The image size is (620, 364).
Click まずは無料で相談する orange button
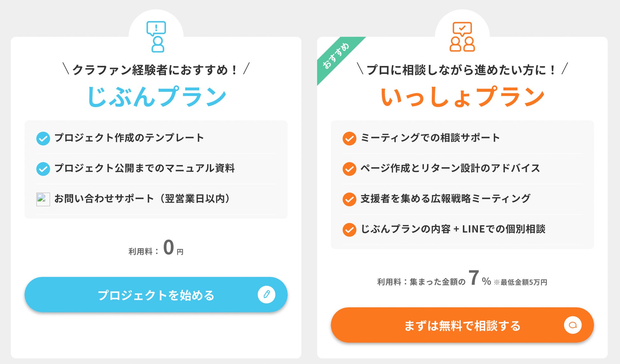pos(462,325)
